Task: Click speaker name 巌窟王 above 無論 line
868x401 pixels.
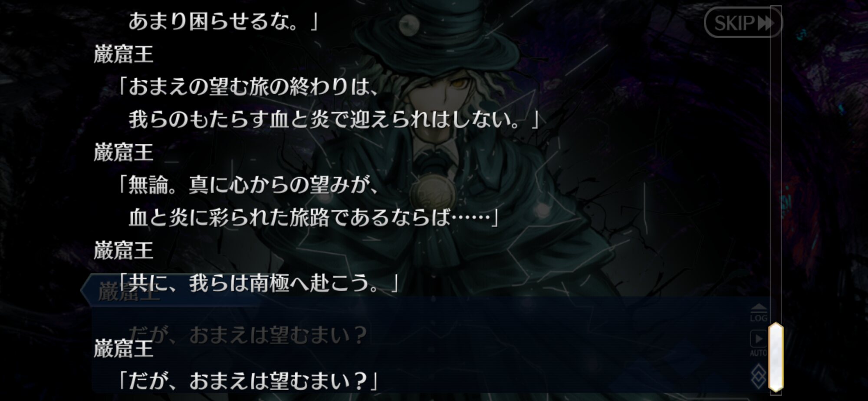Action: point(124,152)
